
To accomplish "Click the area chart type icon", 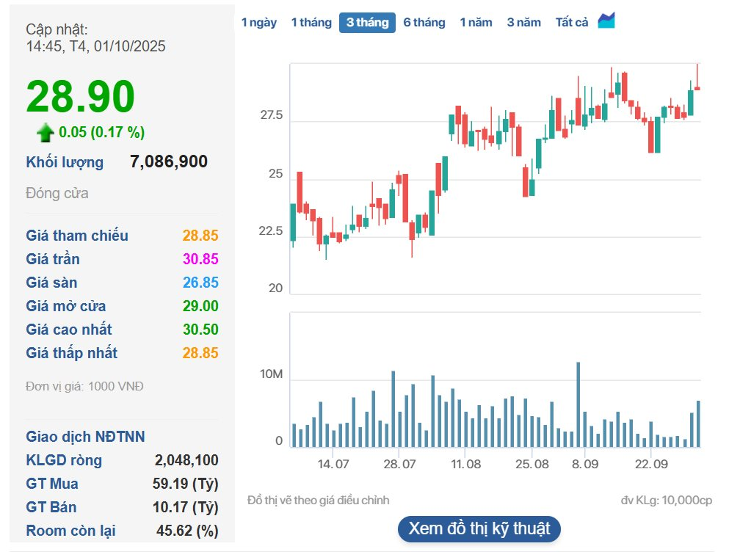I will tap(606, 21).
